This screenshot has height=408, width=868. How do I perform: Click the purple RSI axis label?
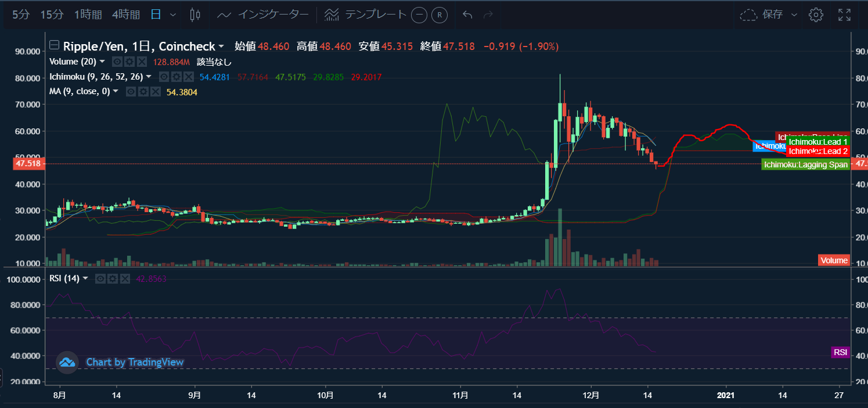[x=840, y=352]
